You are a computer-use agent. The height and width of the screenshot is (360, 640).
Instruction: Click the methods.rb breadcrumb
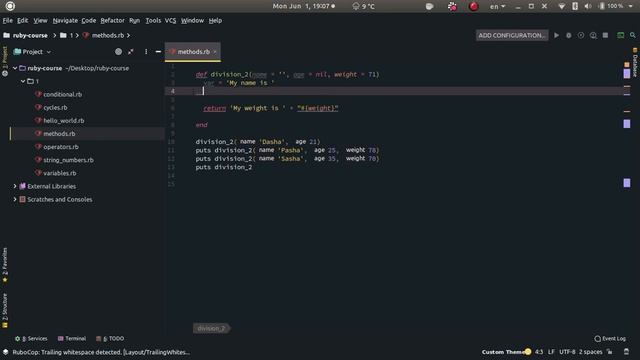[x=103, y=36]
